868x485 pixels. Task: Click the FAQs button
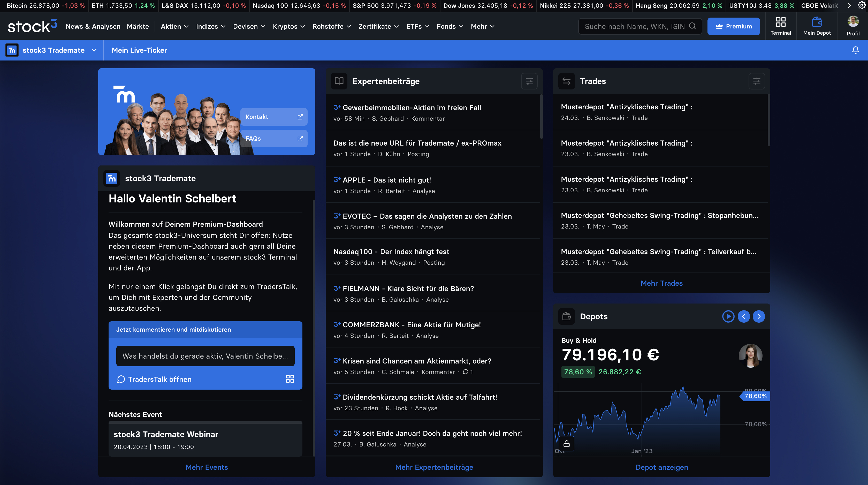pos(273,139)
